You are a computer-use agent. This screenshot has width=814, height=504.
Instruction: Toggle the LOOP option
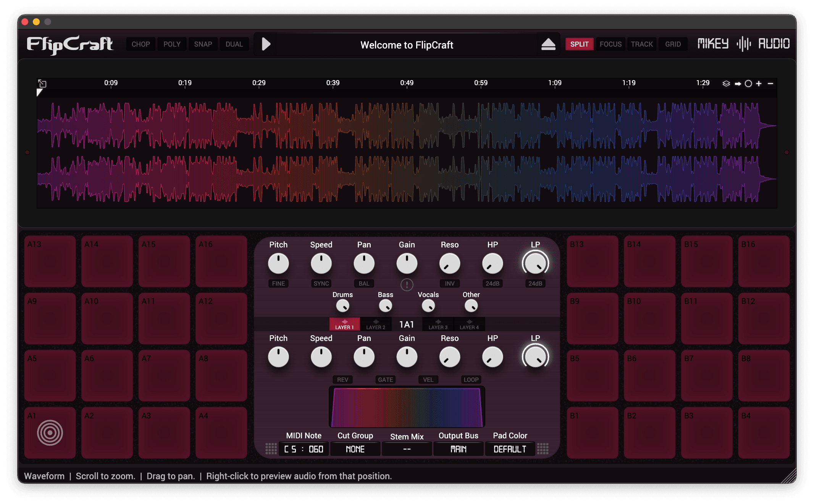(x=471, y=380)
